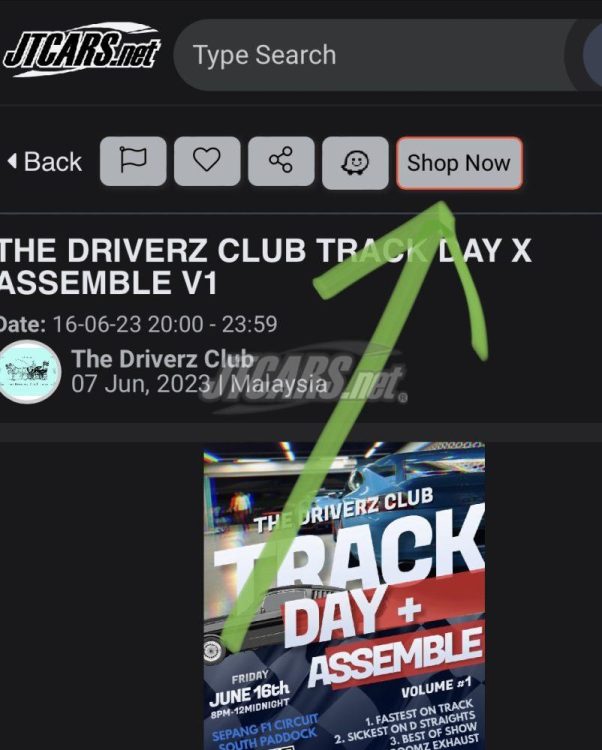Click event title Driverz Club Track Day

(265, 266)
